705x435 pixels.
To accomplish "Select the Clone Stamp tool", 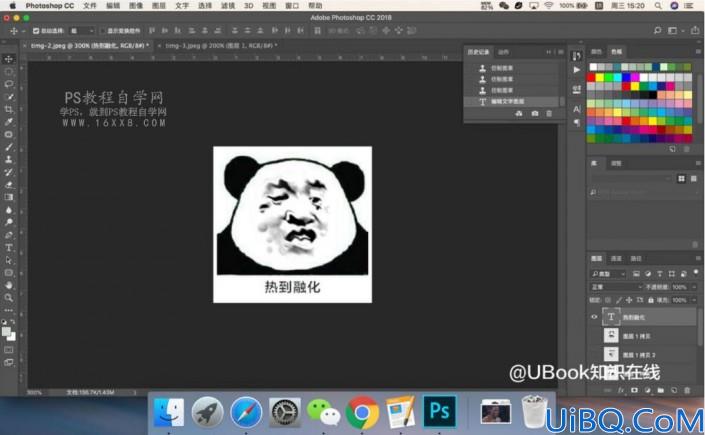I will [x=9, y=159].
